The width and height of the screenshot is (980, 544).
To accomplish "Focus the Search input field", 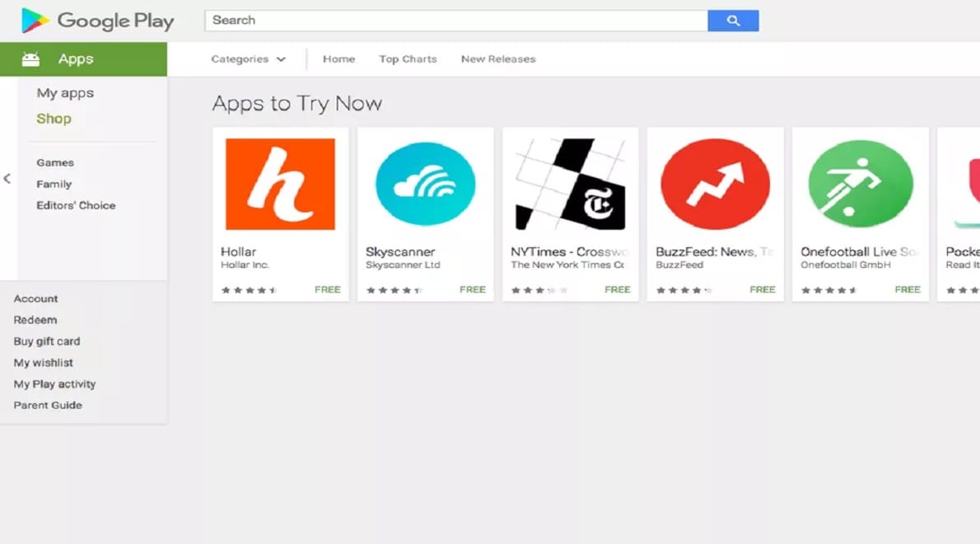I will tap(456, 21).
